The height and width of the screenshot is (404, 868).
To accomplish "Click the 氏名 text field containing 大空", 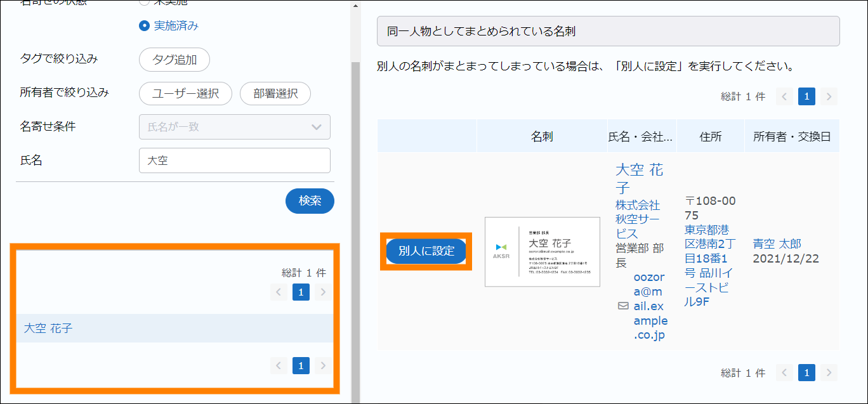I will [234, 160].
